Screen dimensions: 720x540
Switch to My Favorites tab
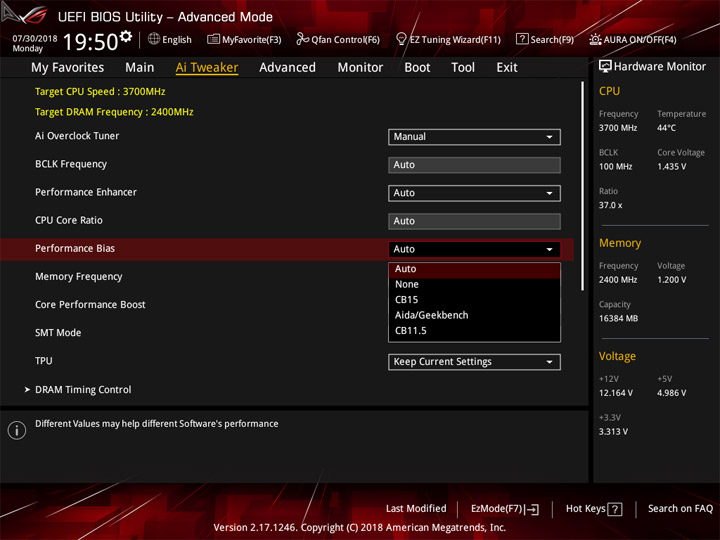(68, 68)
